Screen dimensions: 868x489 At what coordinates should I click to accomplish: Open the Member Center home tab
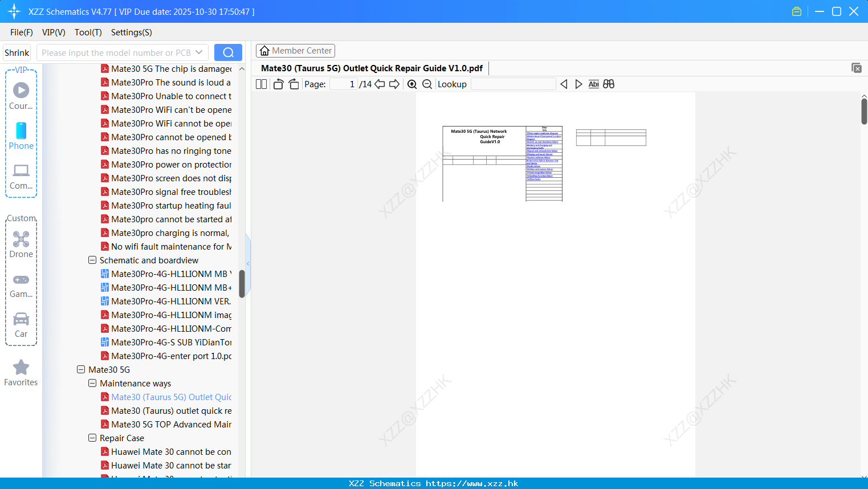tap(295, 51)
